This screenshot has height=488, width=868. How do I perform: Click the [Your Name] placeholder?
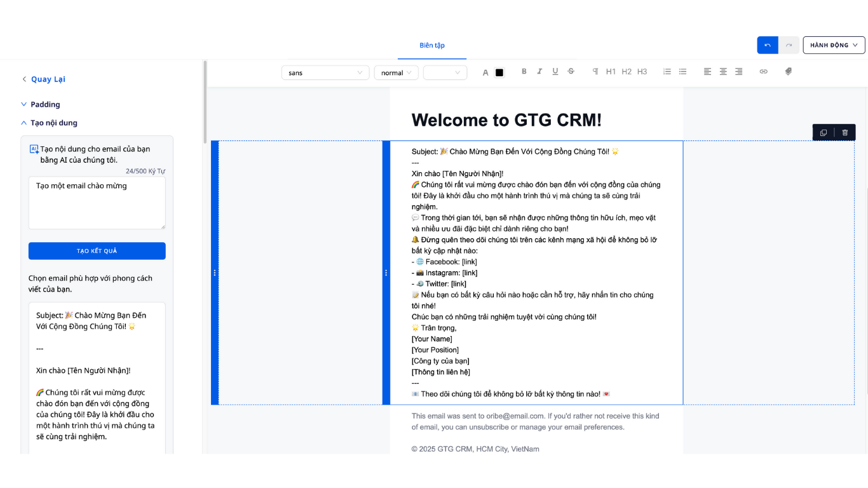pyautogui.click(x=432, y=339)
